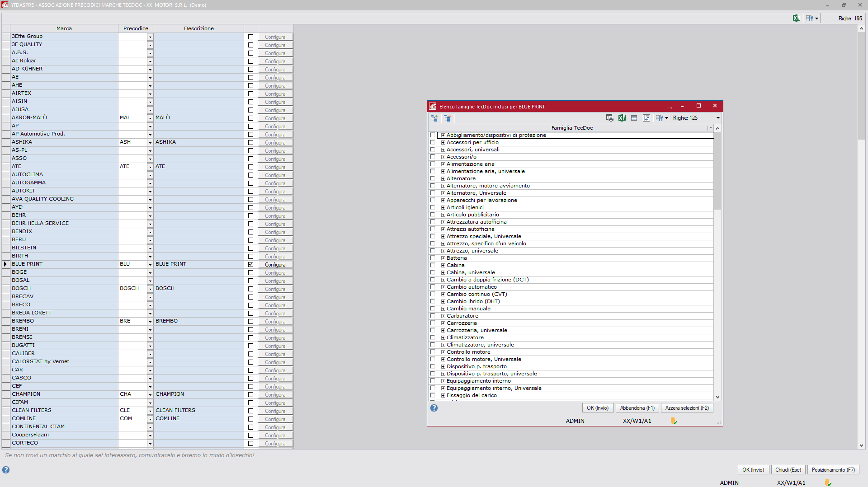This screenshot has width=868, height=487.
Task: Click the app logo icon in dialog title bar
Action: click(433, 106)
